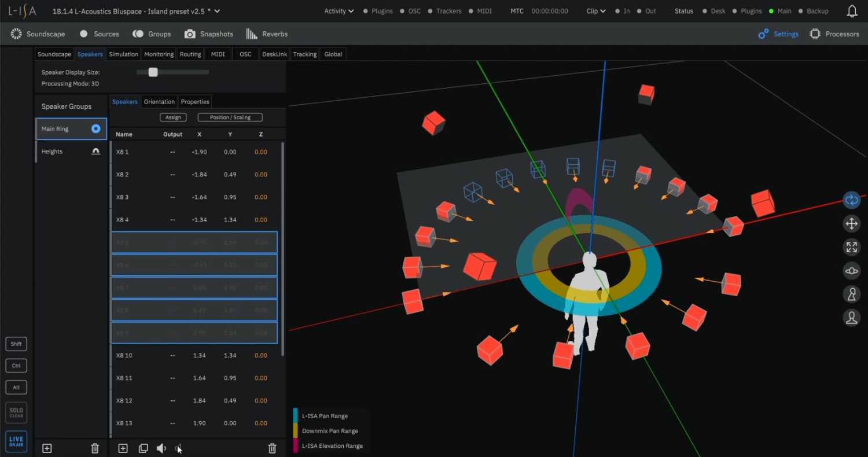Select the rotate view tool on right sidebar
This screenshot has height=457, width=868.
851,200
